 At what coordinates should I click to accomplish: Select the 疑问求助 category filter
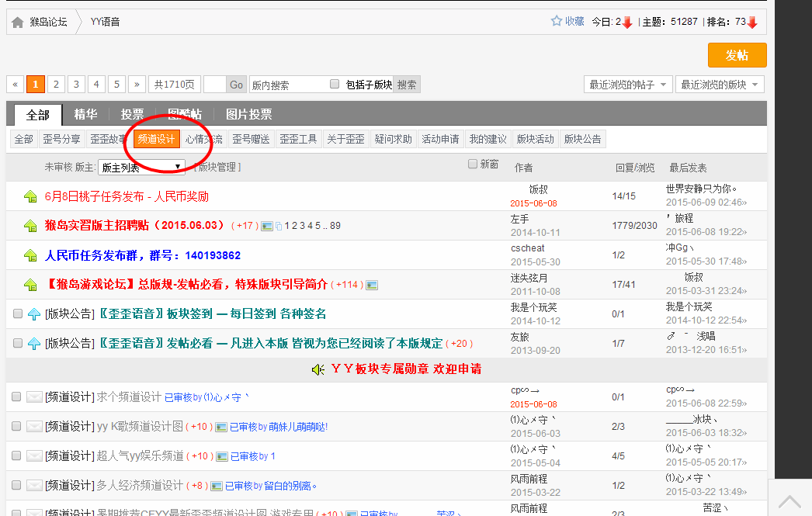click(393, 139)
